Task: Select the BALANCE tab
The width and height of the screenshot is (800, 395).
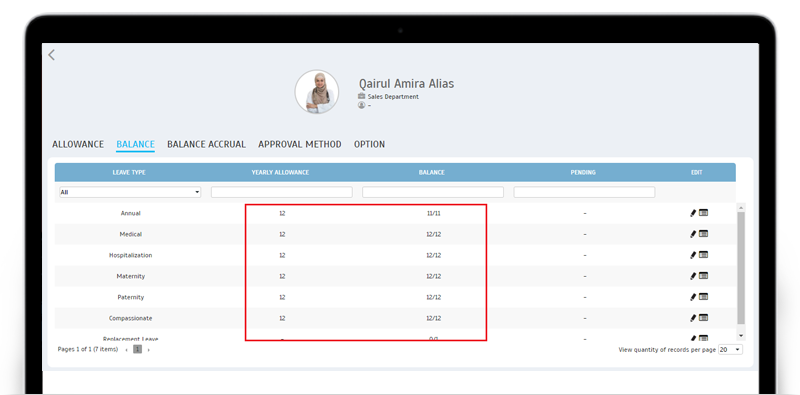Action: [x=136, y=144]
